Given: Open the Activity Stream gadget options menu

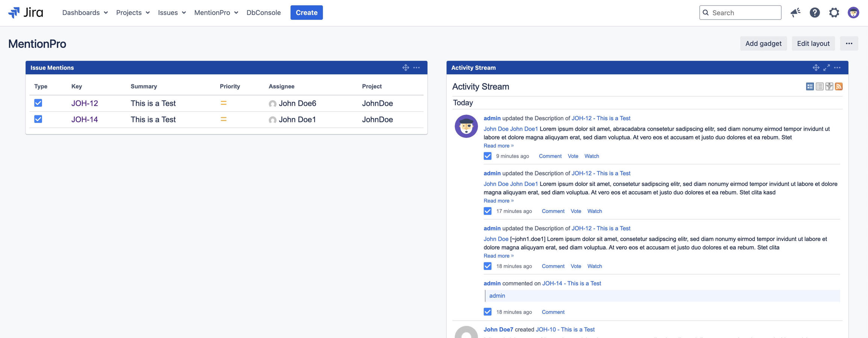Looking at the screenshot, I should pyautogui.click(x=837, y=68).
